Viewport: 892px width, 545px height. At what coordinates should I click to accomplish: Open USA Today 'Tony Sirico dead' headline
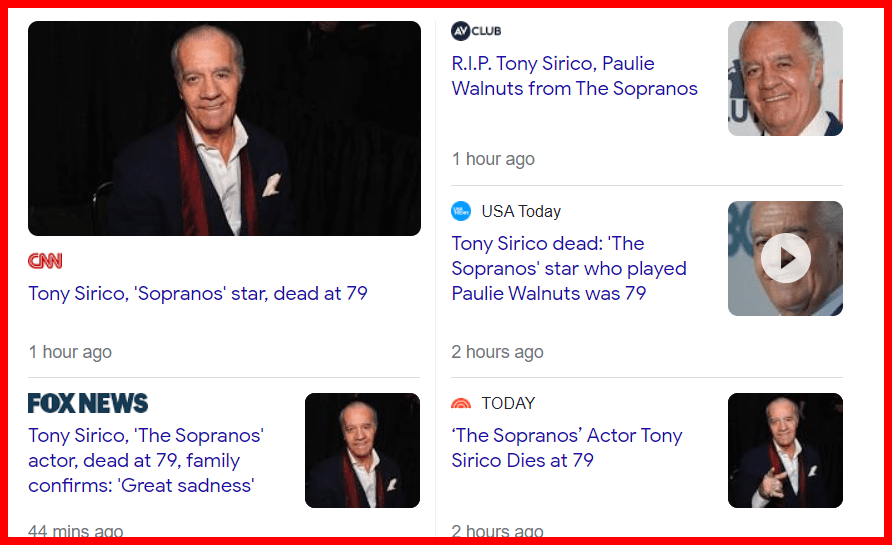tap(569, 268)
